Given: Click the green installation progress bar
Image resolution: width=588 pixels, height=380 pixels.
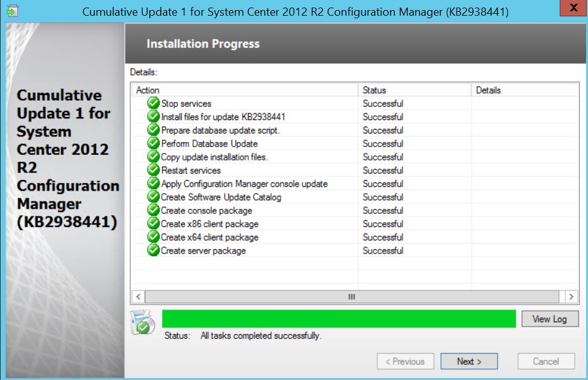Looking at the screenshot, I should [339, 319].
